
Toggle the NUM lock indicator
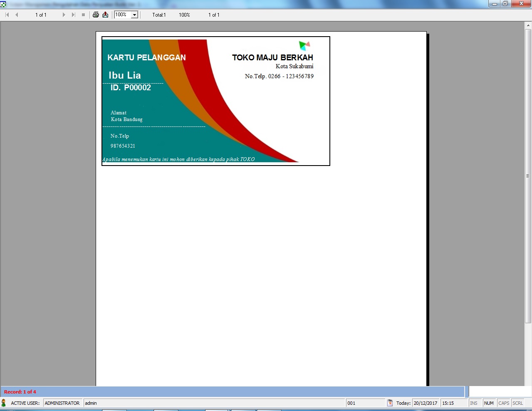coord(489,403)
